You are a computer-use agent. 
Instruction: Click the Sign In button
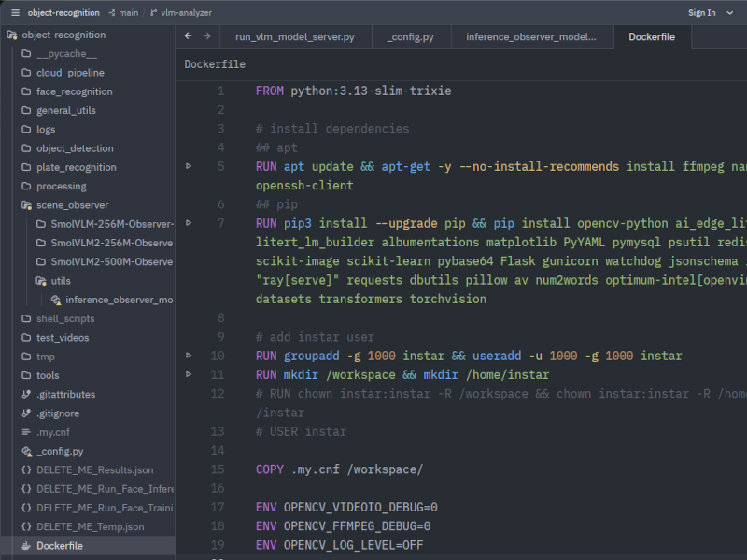701,13
